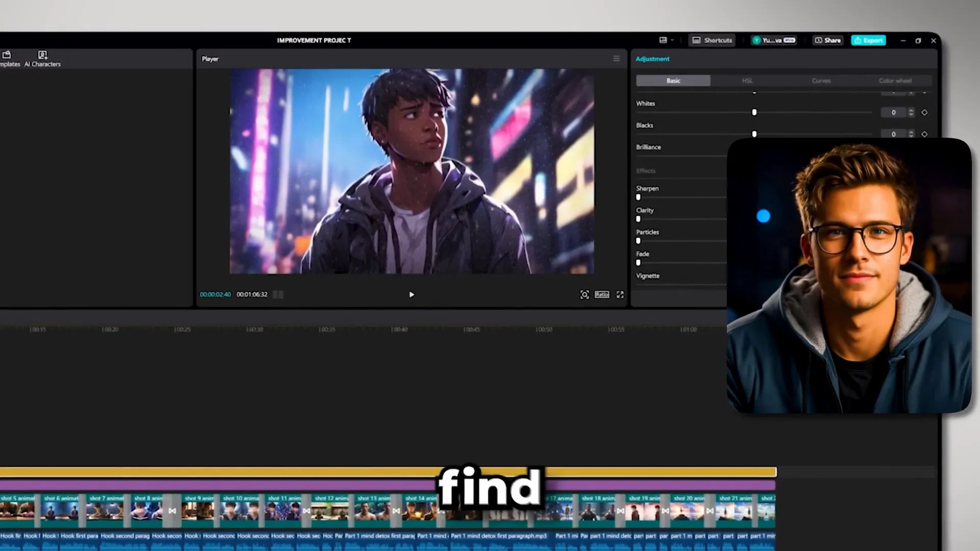Select 'Hook first para' audio clip

point(79,541)
